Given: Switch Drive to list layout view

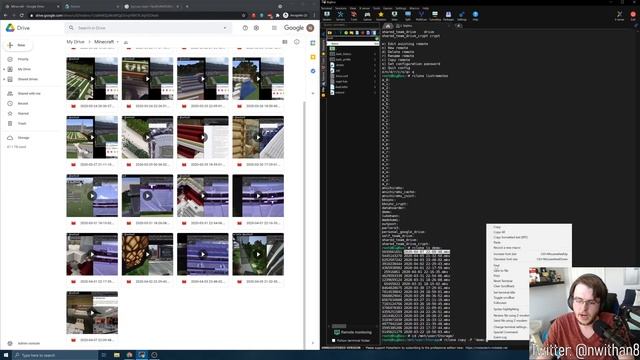Looking at the screenshot, I should click(x=285, y=42).
